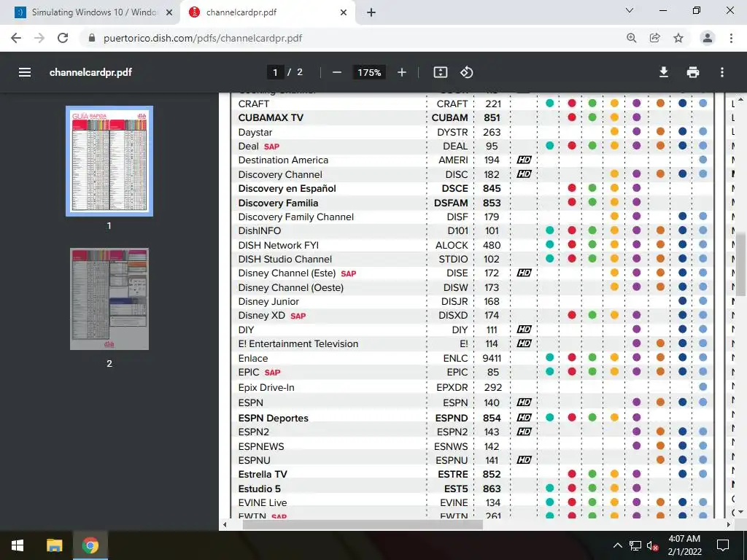Bookmark this tab with the star
This screenshot has height=560, width=747.
click(x=678, y=38)
